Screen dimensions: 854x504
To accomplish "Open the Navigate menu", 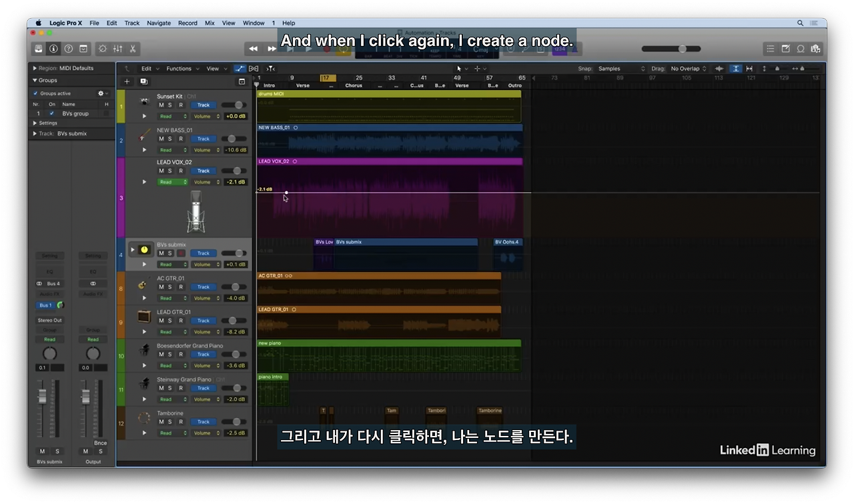I will (x=159, y=23).
